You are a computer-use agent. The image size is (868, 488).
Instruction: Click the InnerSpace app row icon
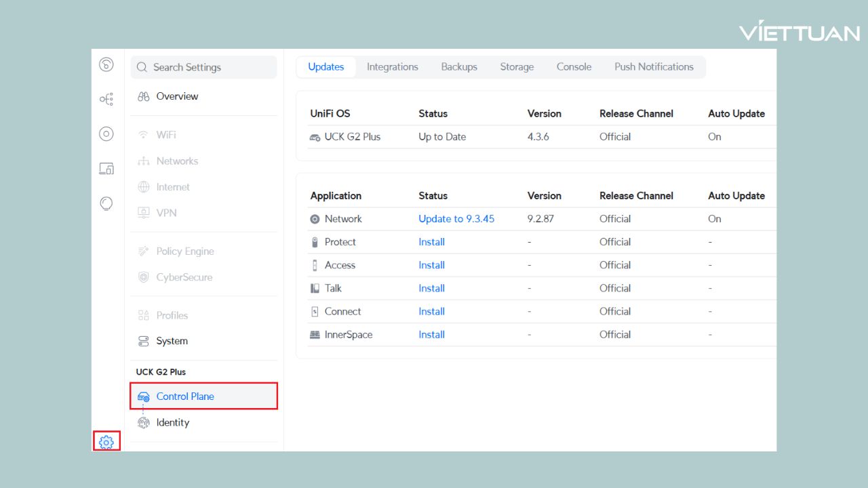pos(315,335)
